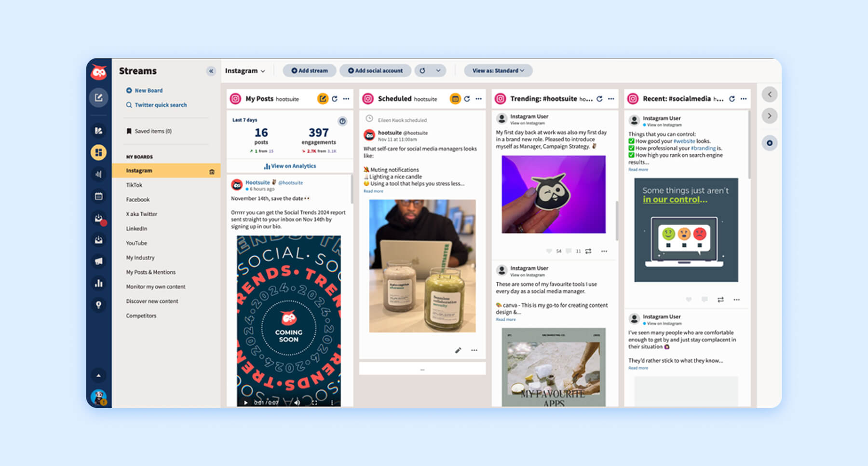Open View on Analytics link
This screenshot has height=466, width=868.
click(x=290, y=166)
